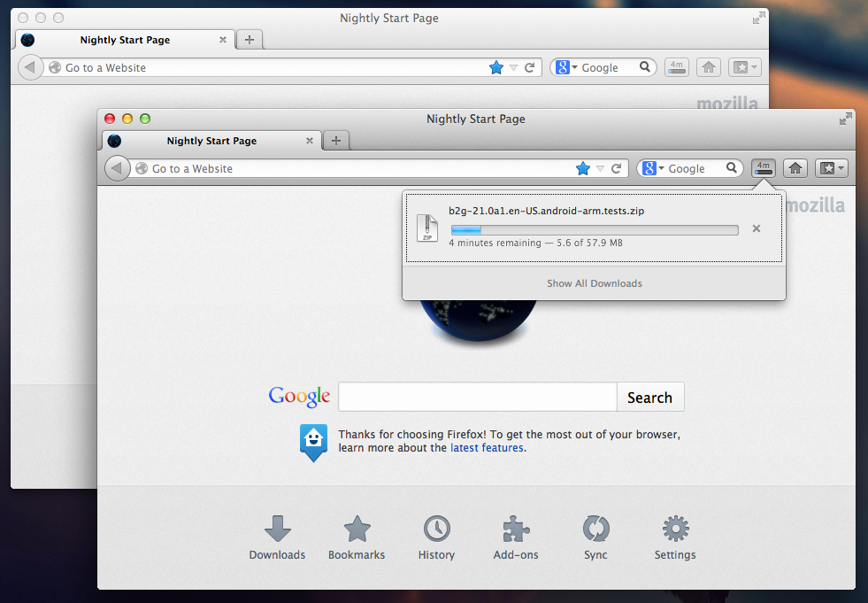Click the ZIP file icon in the downloads panel
This screenshot has height=603, width=868.
(x=427, y=228)
